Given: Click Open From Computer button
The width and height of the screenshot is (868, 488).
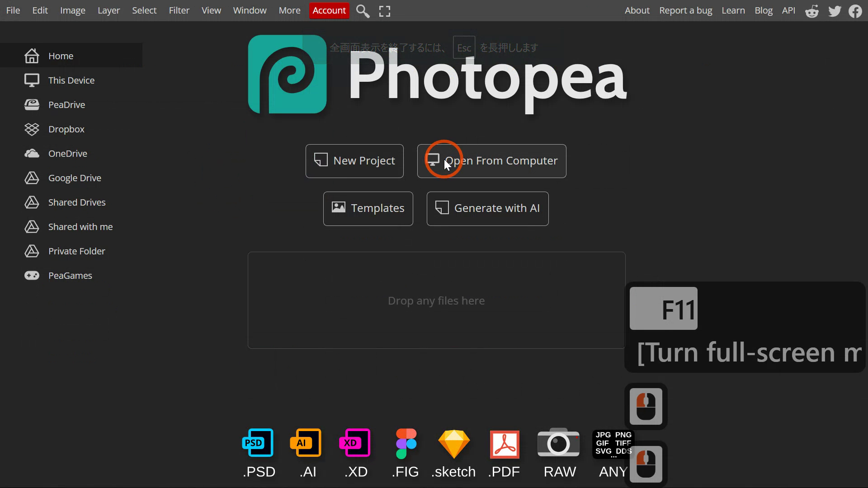Looking at the screenshot, I should [x=492, y=161].
